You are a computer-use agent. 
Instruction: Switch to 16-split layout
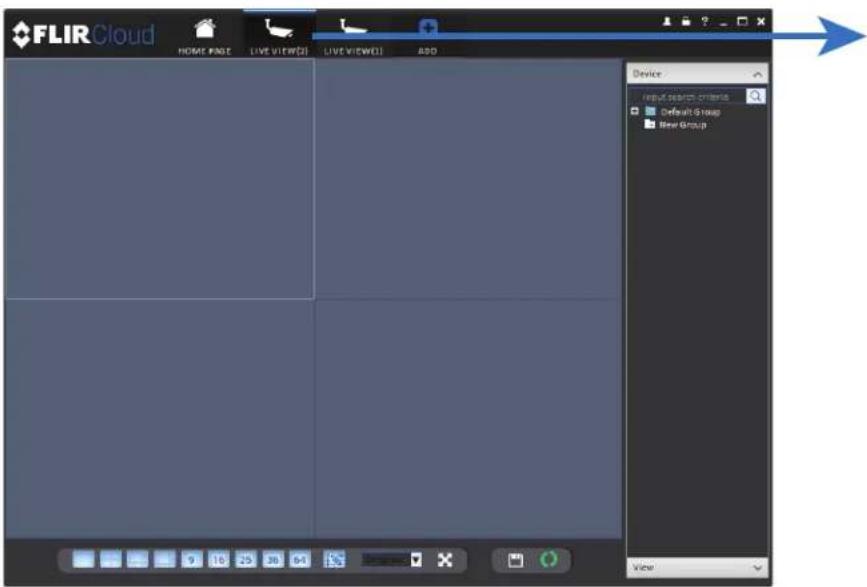pyautogui.click(x=218, y=560)
